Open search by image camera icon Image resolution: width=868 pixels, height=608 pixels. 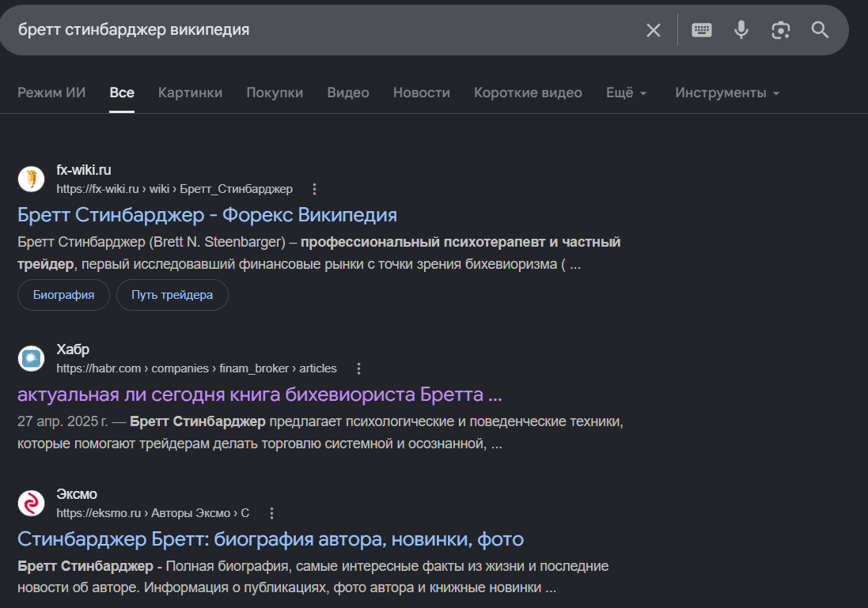point(780,30)
